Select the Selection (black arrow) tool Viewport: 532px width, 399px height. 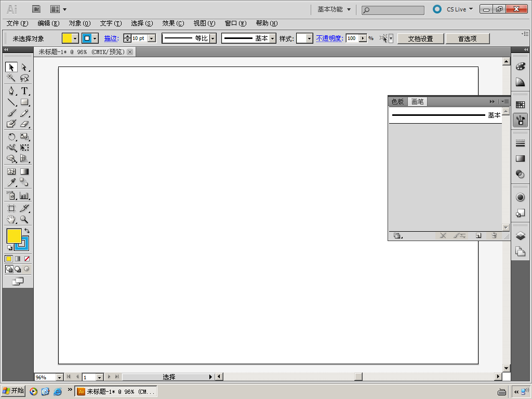11,67
